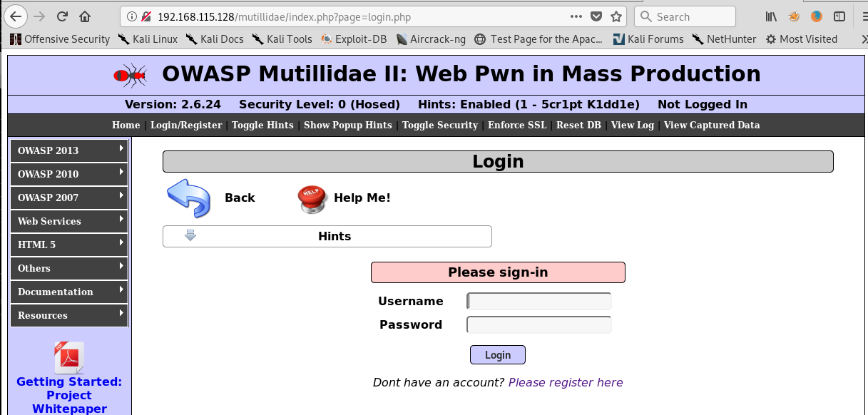Open Aircrack-ng bookmark

coord(431,39)
